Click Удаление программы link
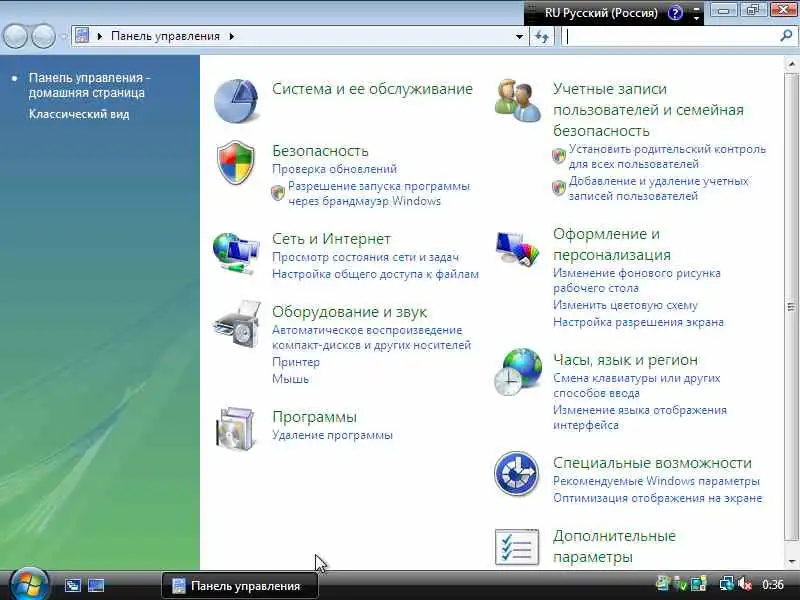The width and height of the screenshot is (800, 600). (332, 435)
